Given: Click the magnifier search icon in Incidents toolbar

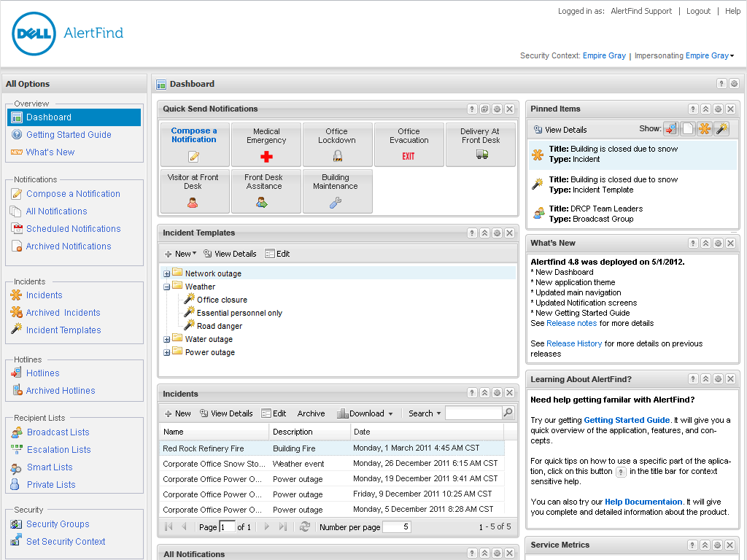Looking at the screenshot, I should click(x=508, y=413).
